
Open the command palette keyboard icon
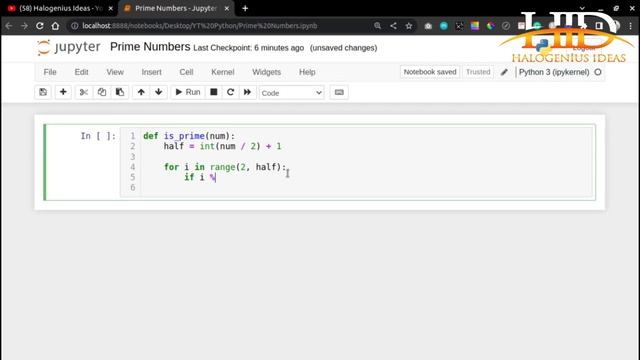[x=339, y=92]
